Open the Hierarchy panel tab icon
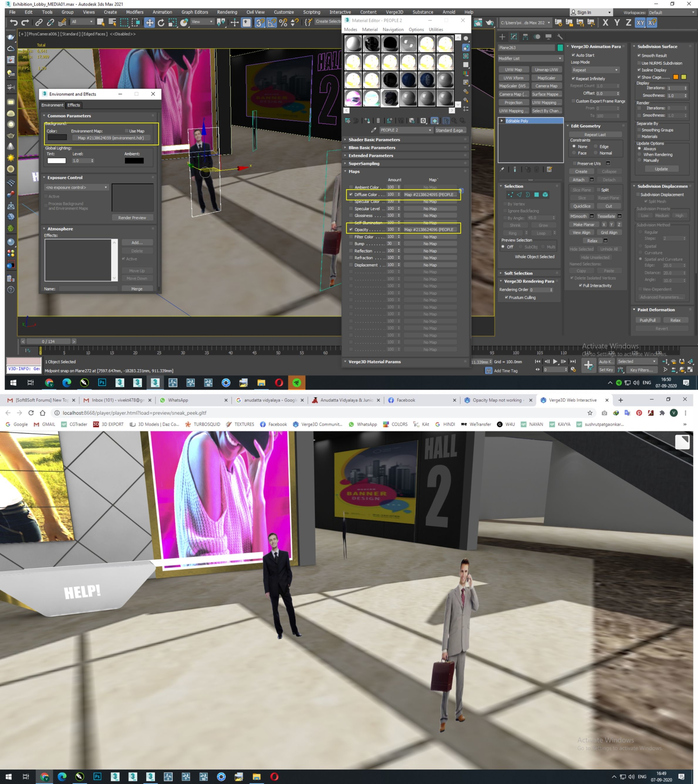Image resolution: width=698 pixels, height=784 pixels. 525,37
